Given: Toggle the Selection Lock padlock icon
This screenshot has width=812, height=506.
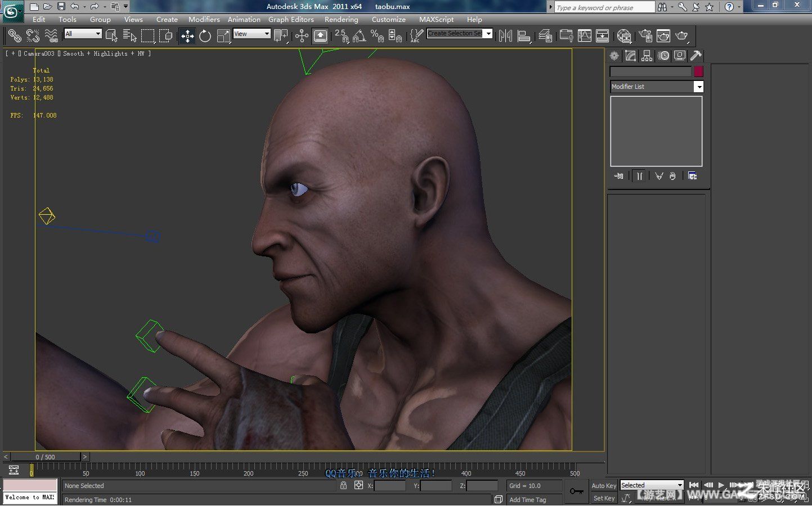Looking at the screenshot, I should (343, 485).
